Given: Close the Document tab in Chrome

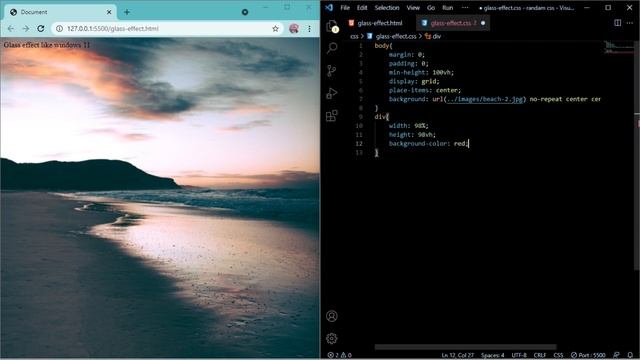Looking at the screenshot, I should coord(109,12).
